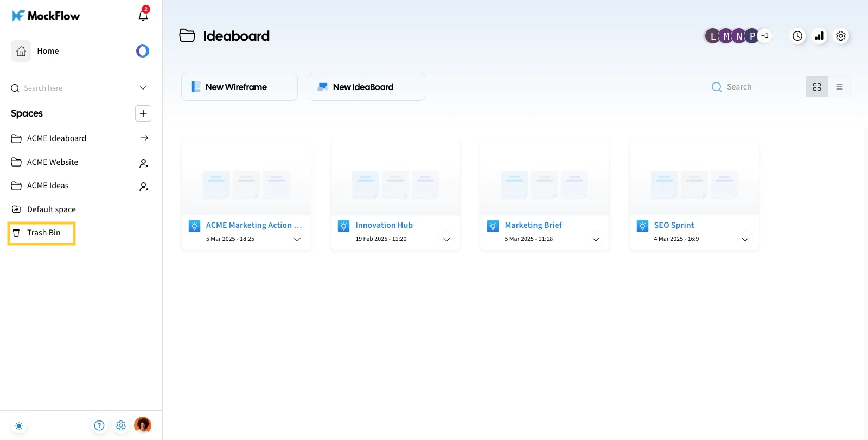
Task: Open sharing icon for ACME Ideas
Action: point(144,186)
